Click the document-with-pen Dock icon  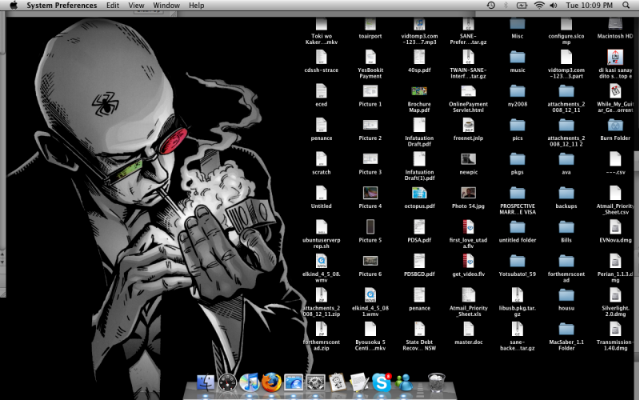359,383
